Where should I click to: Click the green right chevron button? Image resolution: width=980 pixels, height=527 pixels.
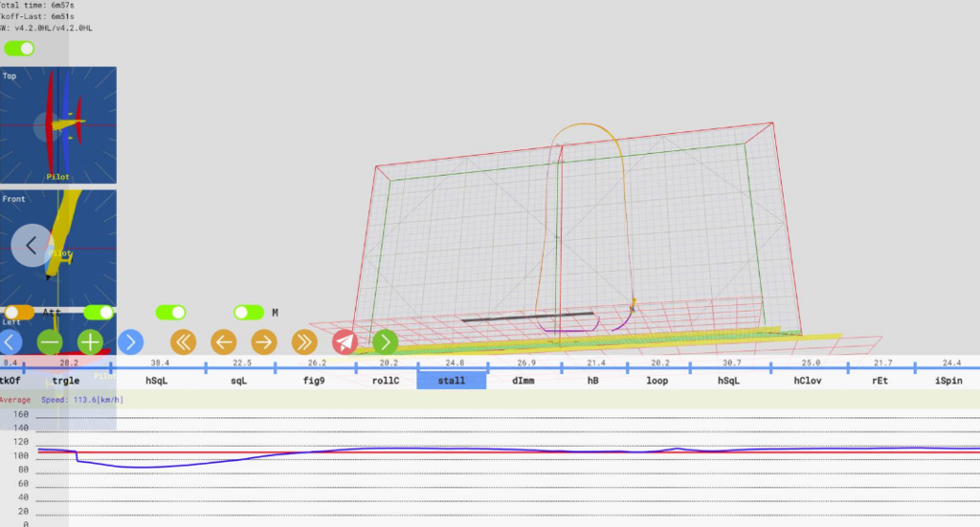[385, 342]
